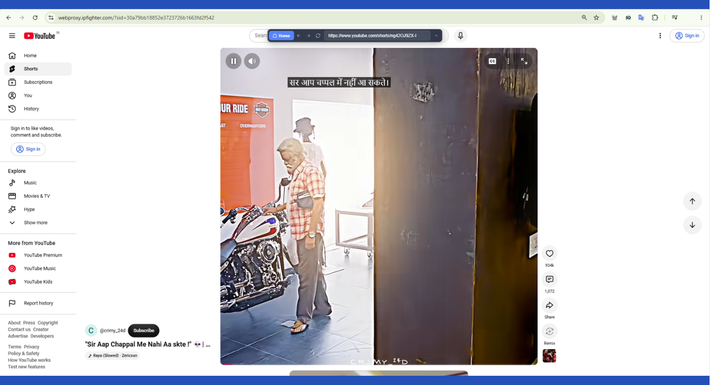Click the top-right Sign in button
710x385 pixels.
[x=687, y=36]
